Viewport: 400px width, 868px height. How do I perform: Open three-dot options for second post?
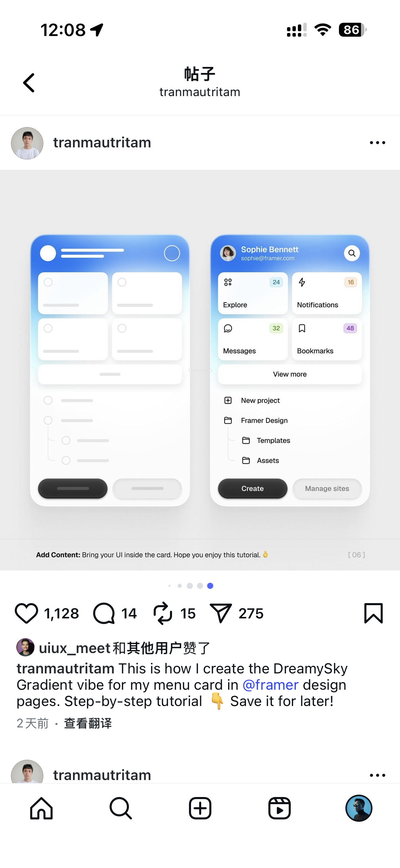click(x=377, y=775)
